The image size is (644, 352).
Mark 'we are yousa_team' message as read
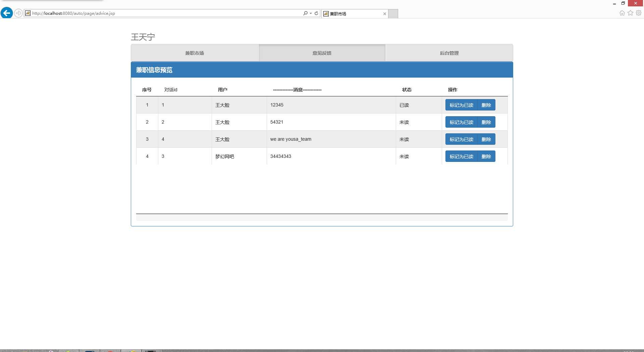[x=461, y=139]
